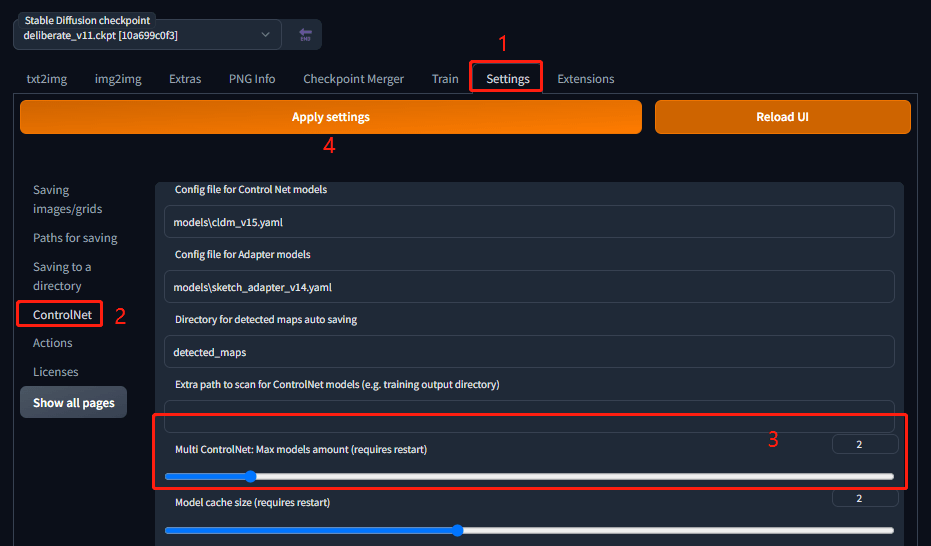The width and height of the screenshot is (931, 546).
Task: Click the Config file for Control Net models field
Action: 529,222
